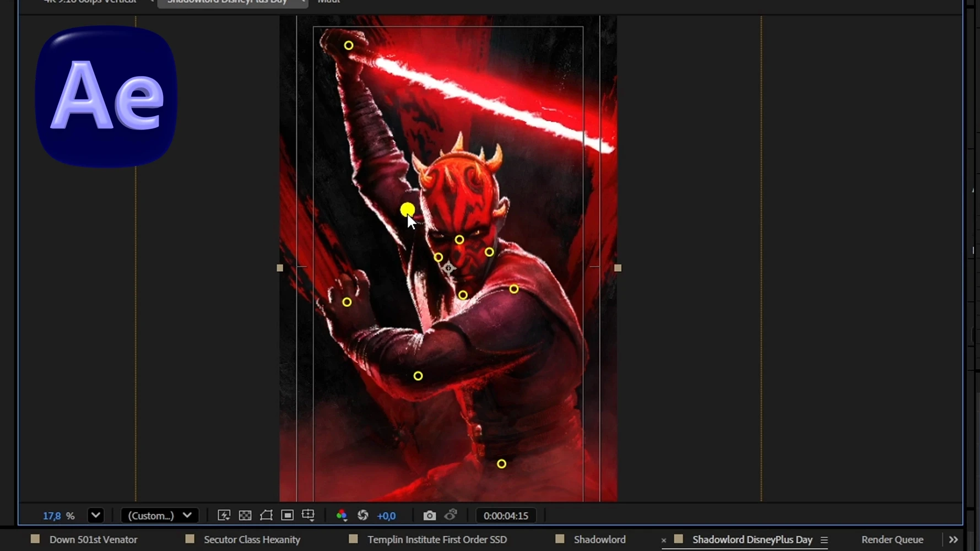The height and width of the screenshot is (551, 980).
Task: Click the Secutor Class Hexanity color label
Action: [190, 539]
